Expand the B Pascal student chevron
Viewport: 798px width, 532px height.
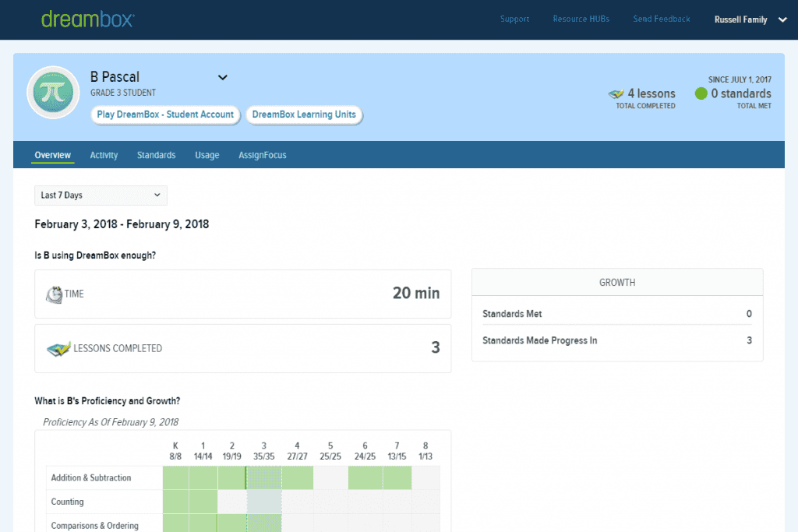coord(222,77)
